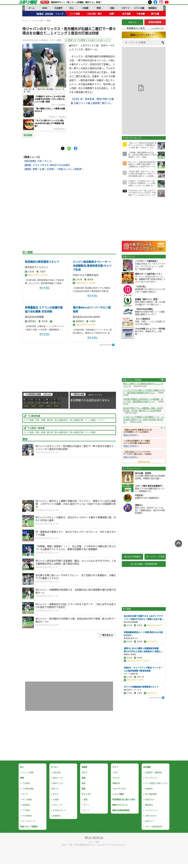Open 選手名鑑 in the WBC 2026 bar

point(155,14)
